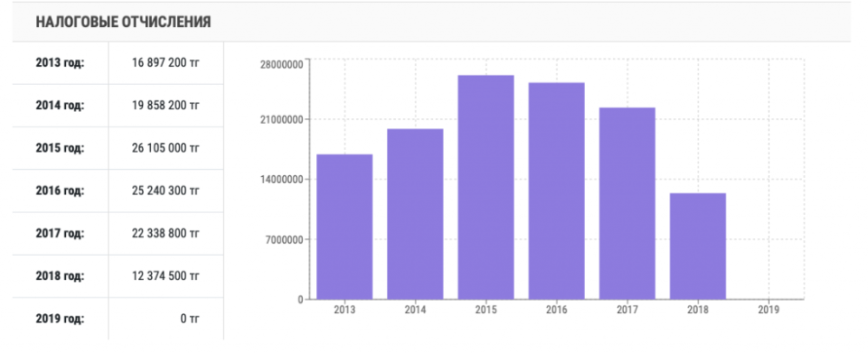Screen dimensions: 868x353
Task: Click the "Налоговые отчисления" section header
Action: pyautogui.click(x=123, y=22)
